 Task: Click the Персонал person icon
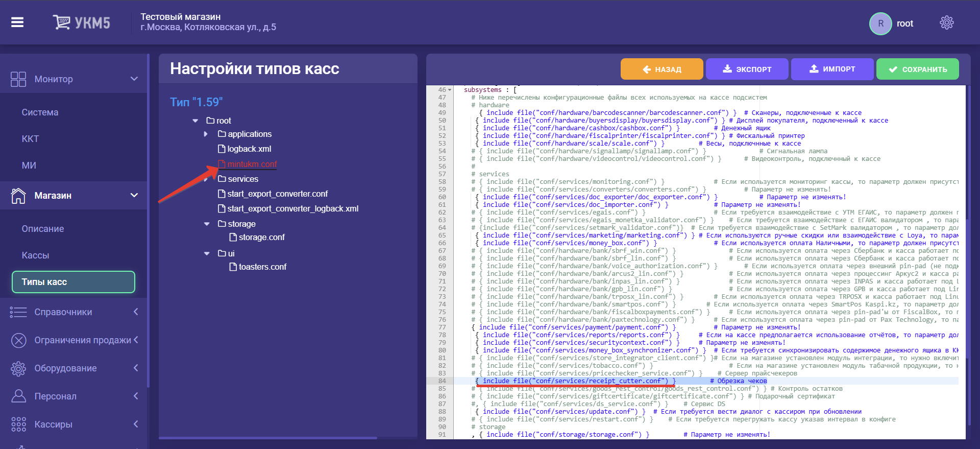point(18,396)
